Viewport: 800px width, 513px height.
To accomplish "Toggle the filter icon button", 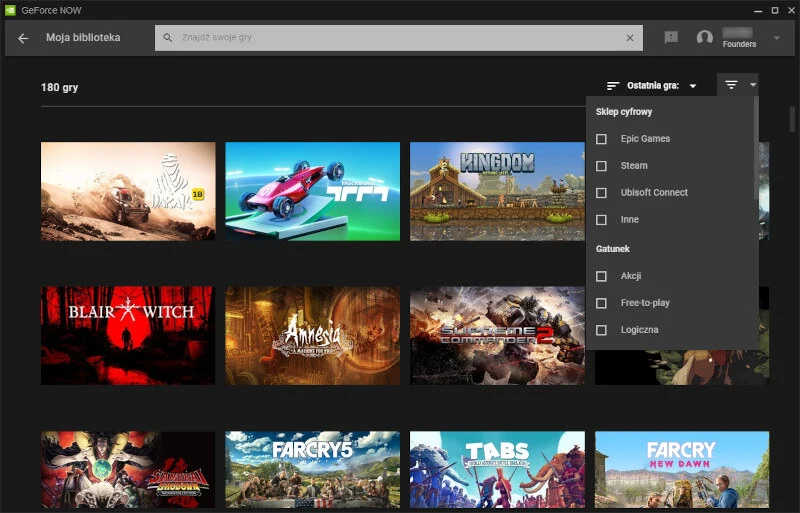I will click(731, 85).
